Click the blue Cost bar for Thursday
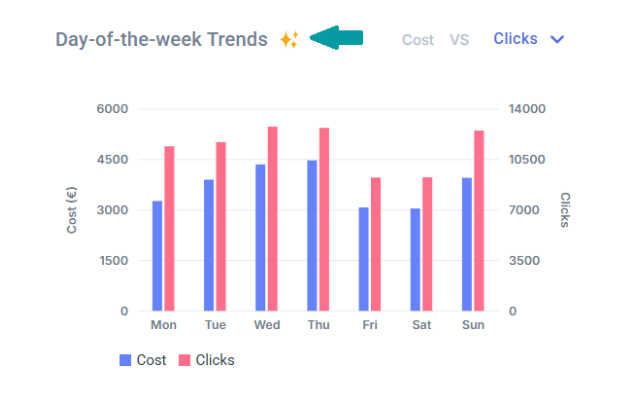Screen dimensions: 632x401 pos(312,236)
